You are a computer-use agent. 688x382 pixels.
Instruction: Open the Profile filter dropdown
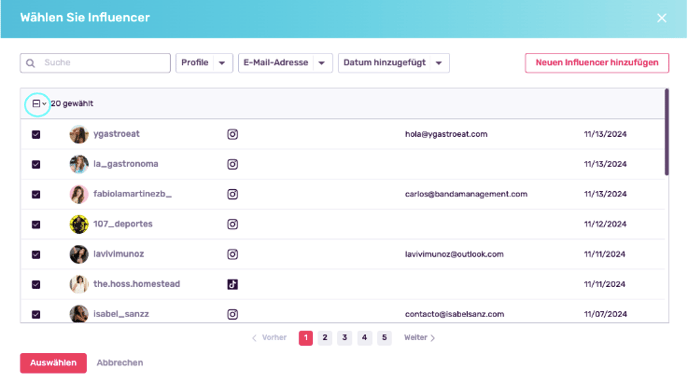point(204,63)
